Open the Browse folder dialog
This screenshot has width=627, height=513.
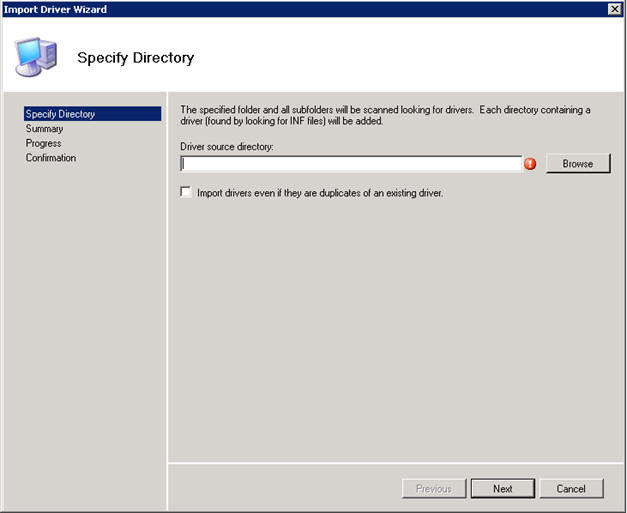tap(578, 164)
